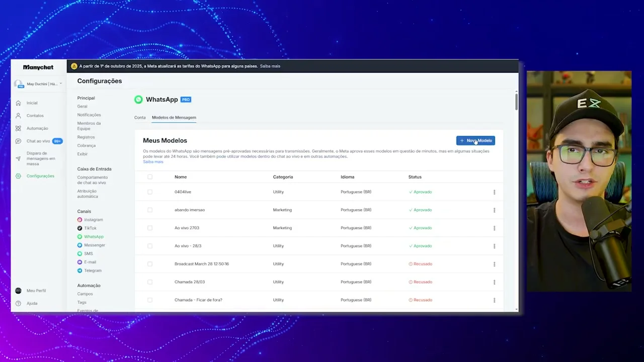Click the PRO badge next to WhatsApp
Image resolution: width=644 pixels, height=362 pixels.
[186, 100]
